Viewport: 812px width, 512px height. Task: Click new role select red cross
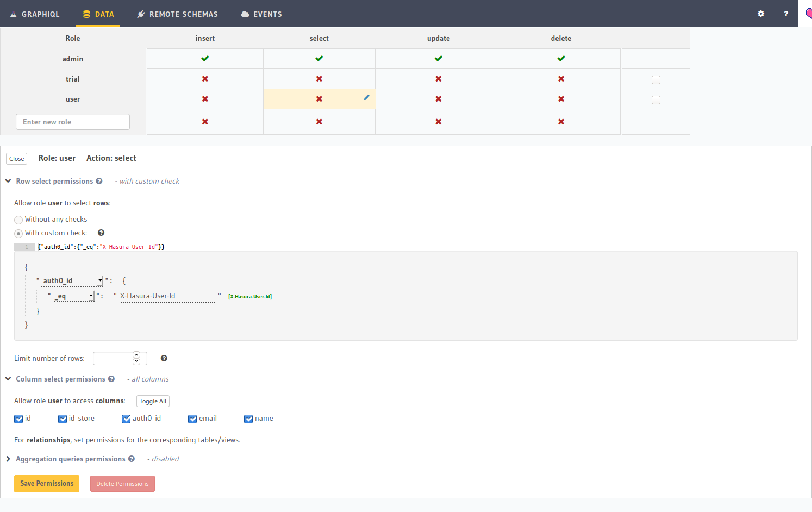319,122
